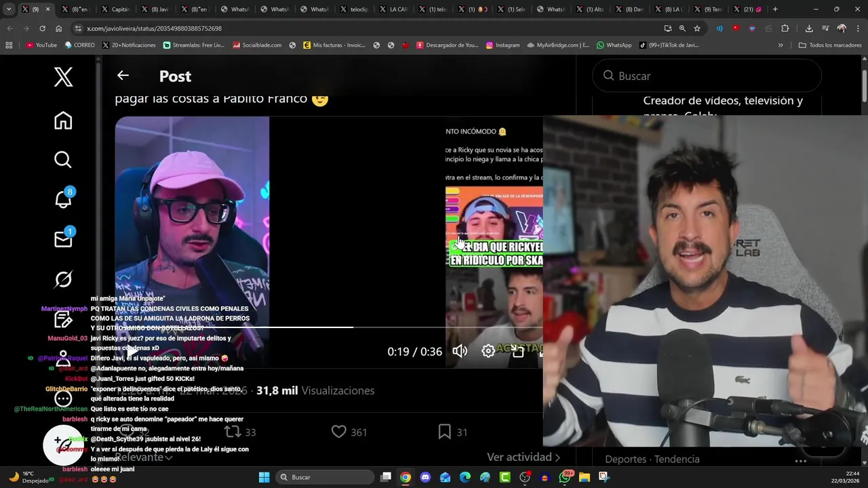Open weather widget showing 16°C Despejado

click(x=28, y=477)
